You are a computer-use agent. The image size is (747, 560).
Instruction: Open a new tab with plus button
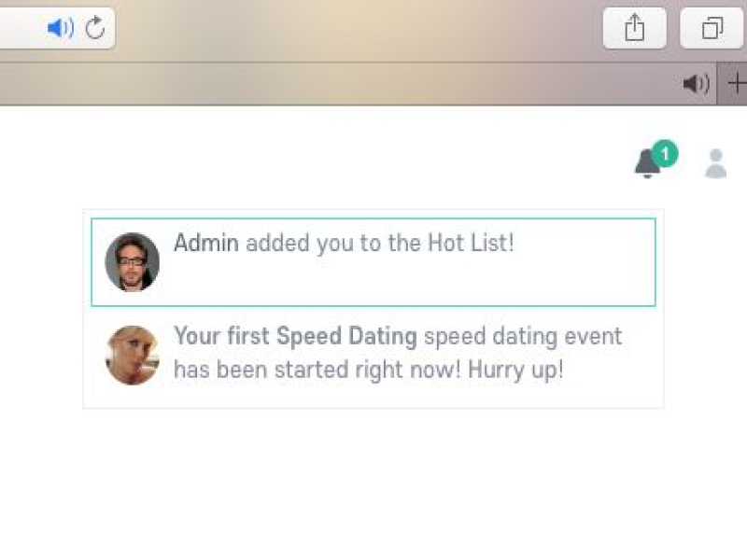point(737,85)
